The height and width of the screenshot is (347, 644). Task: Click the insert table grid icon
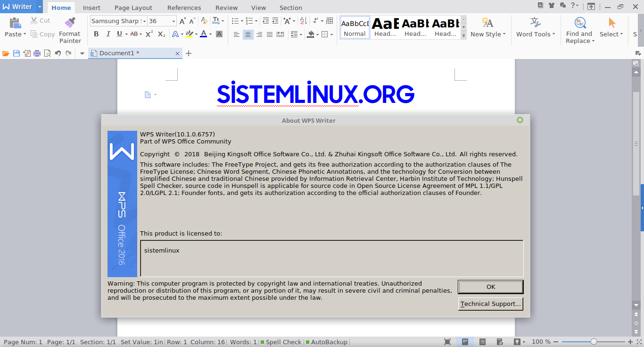[330, 21]
